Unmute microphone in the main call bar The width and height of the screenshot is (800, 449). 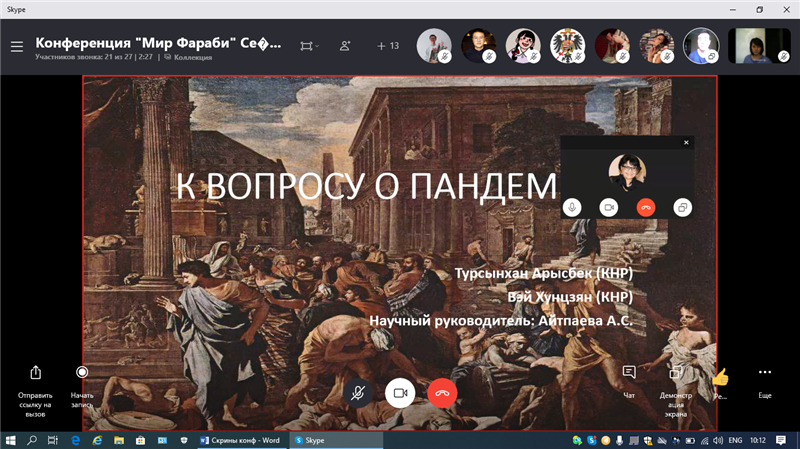coord(357,393)
